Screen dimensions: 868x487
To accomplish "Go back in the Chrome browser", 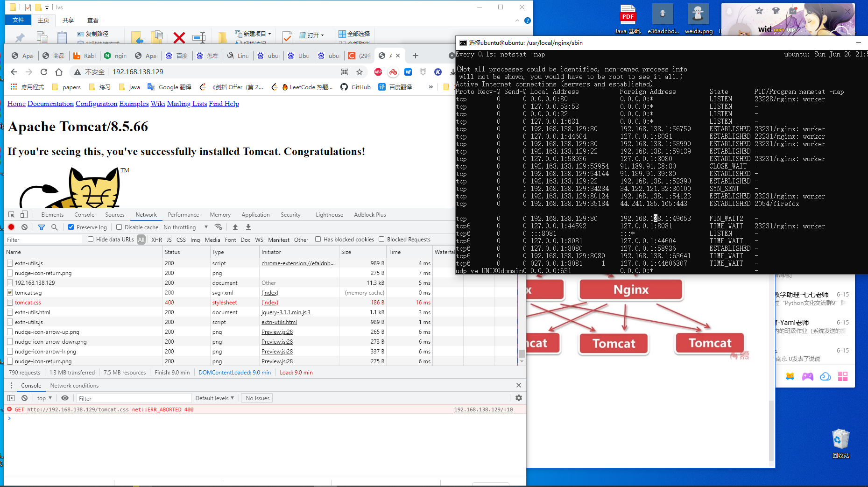I will (14, 72).
